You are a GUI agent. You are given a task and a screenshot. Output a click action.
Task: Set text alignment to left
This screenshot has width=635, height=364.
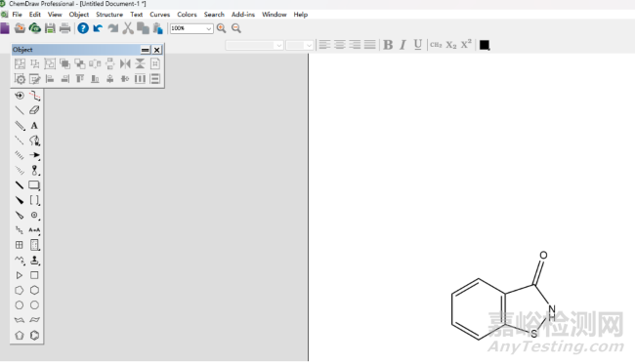click(324, 45)
